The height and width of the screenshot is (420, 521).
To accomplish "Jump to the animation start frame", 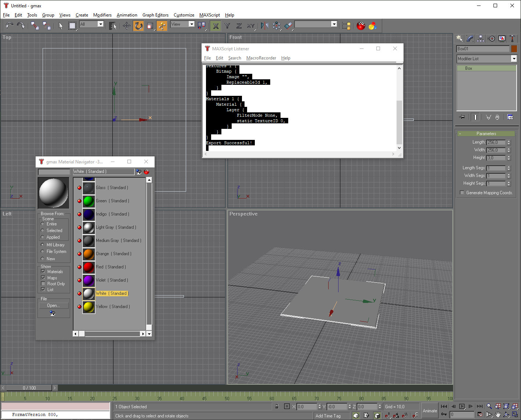I will click(444, 406).
